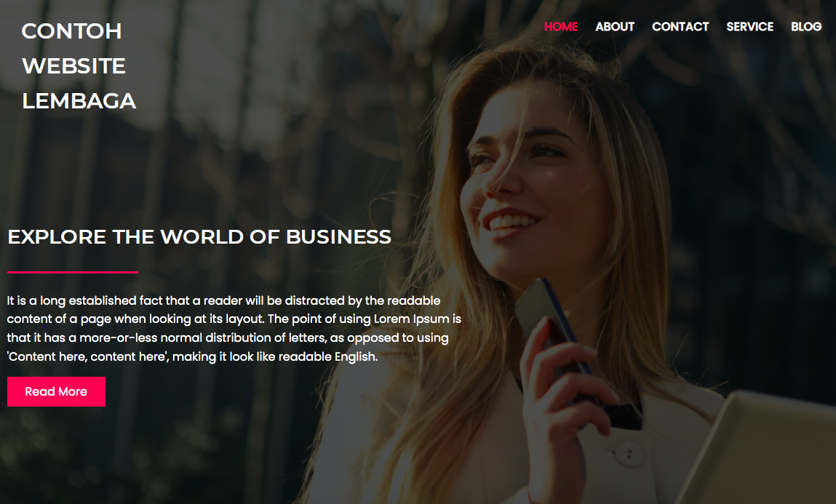Screen dimensions: 836x504
Task: Click the word LEMBAGA in the logo
Action: coord(79,101)
